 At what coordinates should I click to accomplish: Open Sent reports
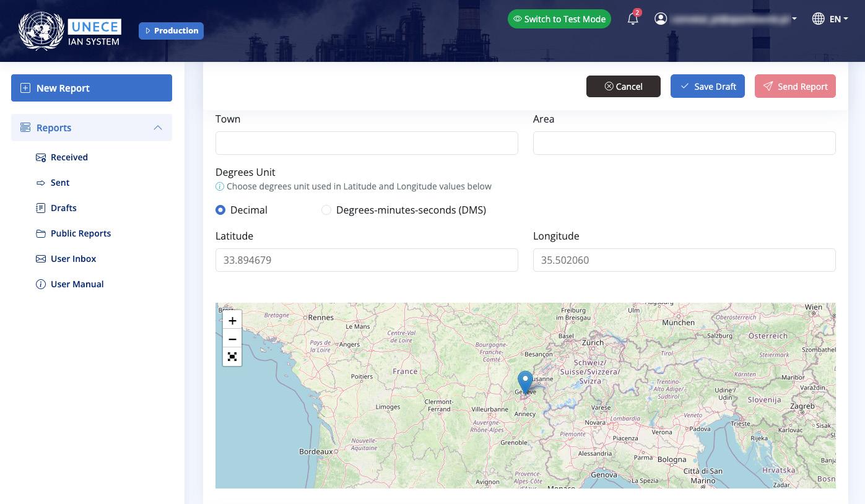(x=60, y=183)
